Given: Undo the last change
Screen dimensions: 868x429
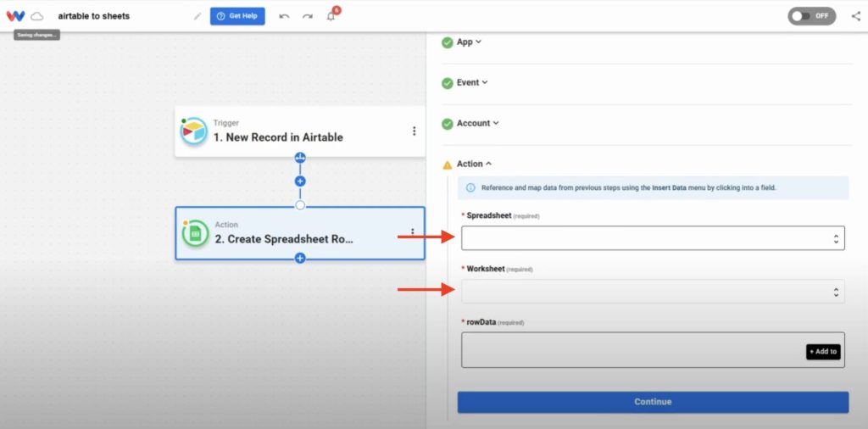Looking at the screenshot, I should coord(284,16).
